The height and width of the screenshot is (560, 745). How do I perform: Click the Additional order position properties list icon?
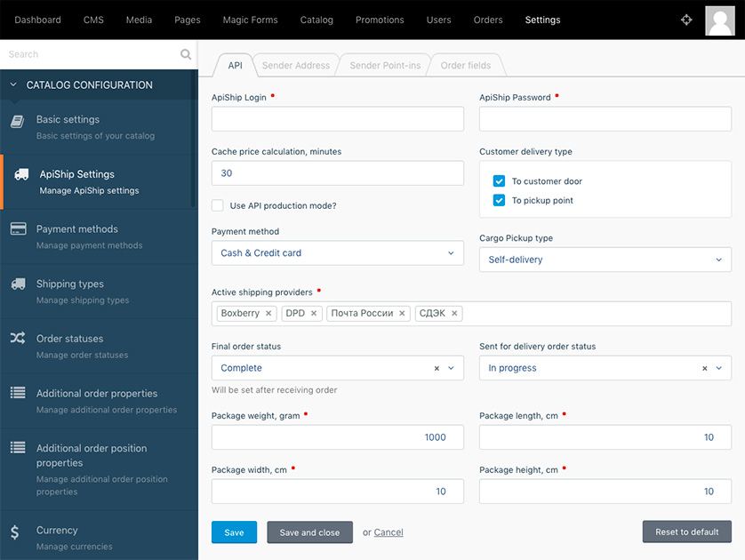click(x=18, y=447)
